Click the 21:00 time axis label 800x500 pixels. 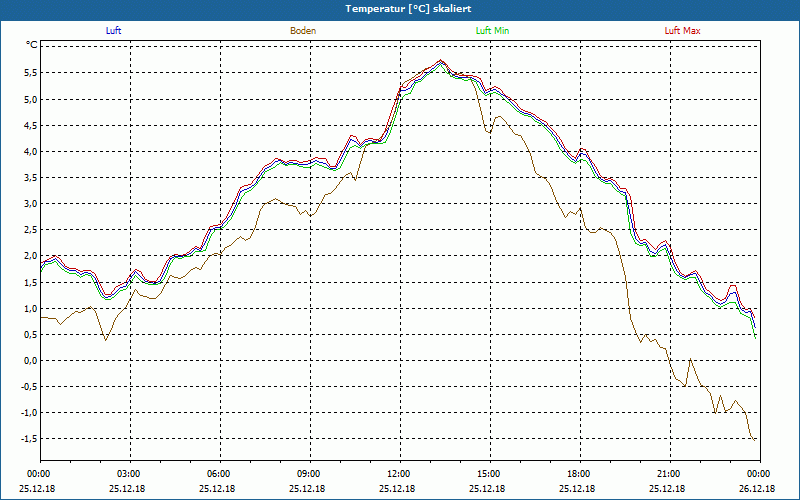[x=667, y=473]
